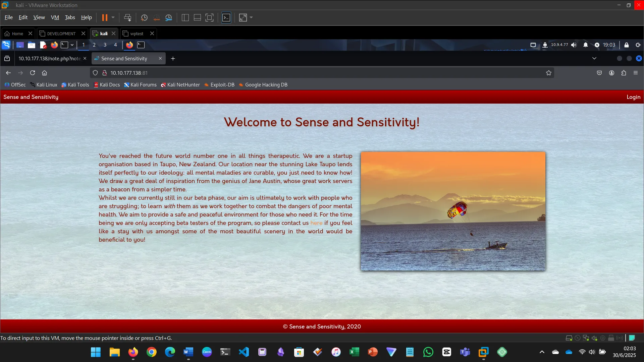Click the Login link
The image size is (644, 362).
click(633, 97)
